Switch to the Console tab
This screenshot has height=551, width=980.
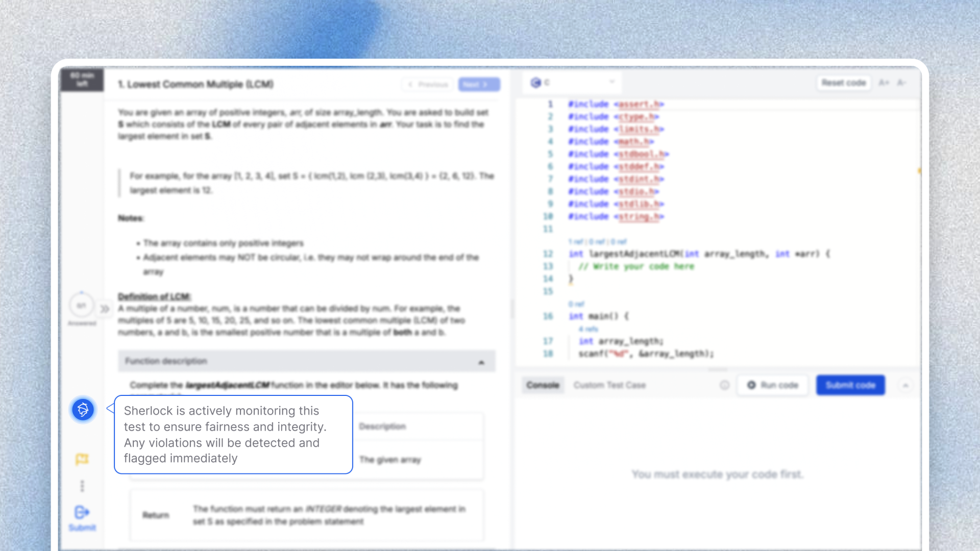(x=543, y=385)
